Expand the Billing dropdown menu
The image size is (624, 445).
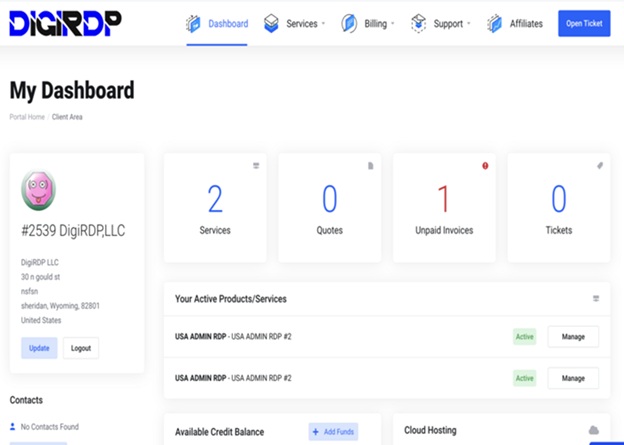coord(379,24)
